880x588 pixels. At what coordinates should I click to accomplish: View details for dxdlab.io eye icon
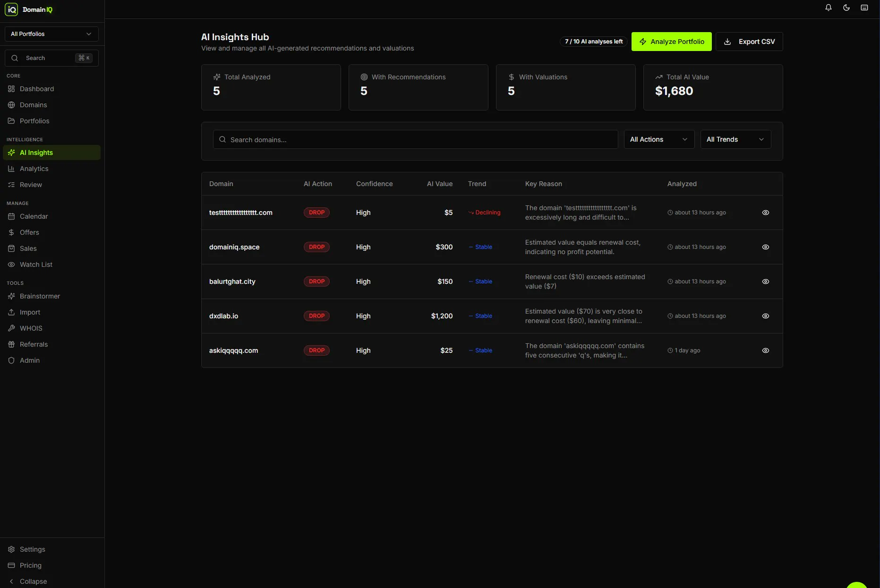tap(766, 316)
